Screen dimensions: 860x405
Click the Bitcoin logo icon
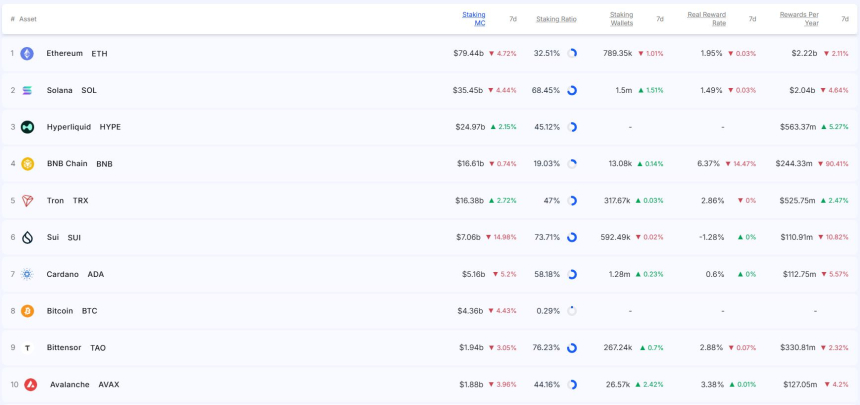click(x=27, y=311)
